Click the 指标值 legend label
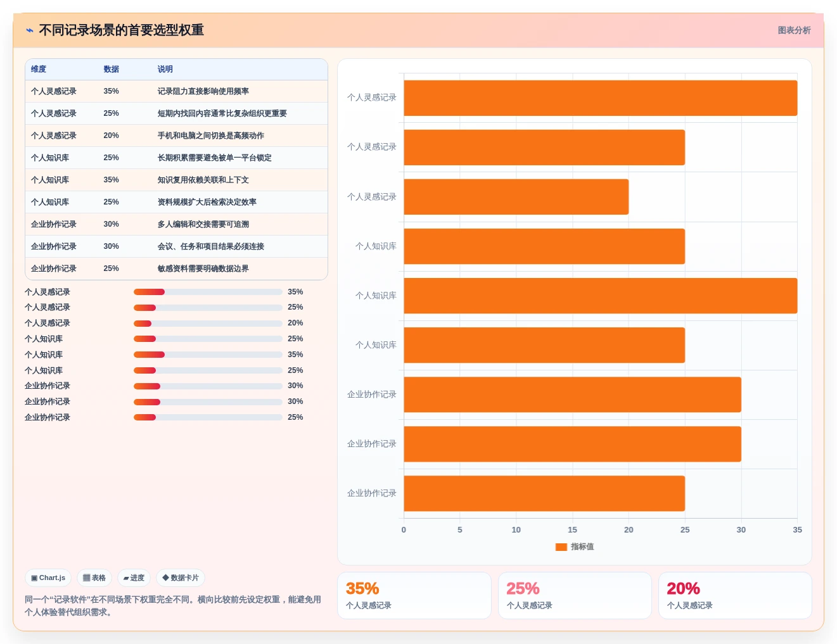The width and height of the screenshot is (837, 644). point(582,547)
